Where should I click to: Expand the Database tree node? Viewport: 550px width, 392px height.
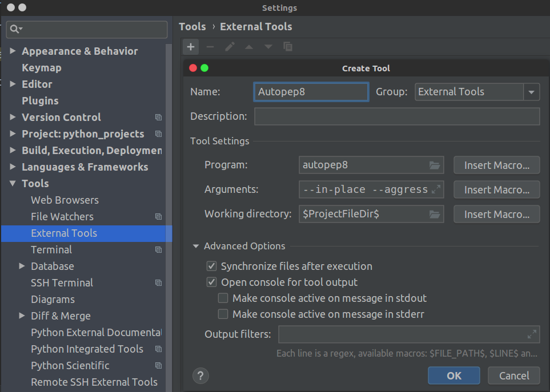click(x=22, y=266)
